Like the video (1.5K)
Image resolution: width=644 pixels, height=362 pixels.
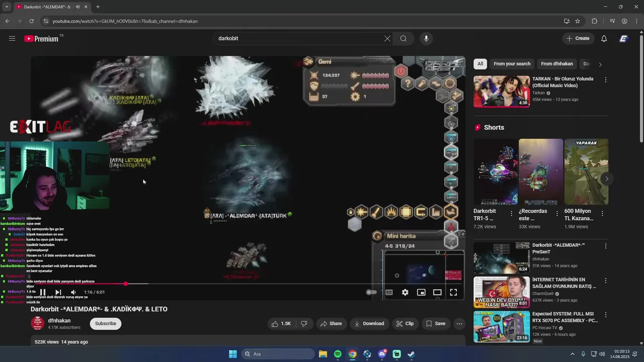coord(281,324)
